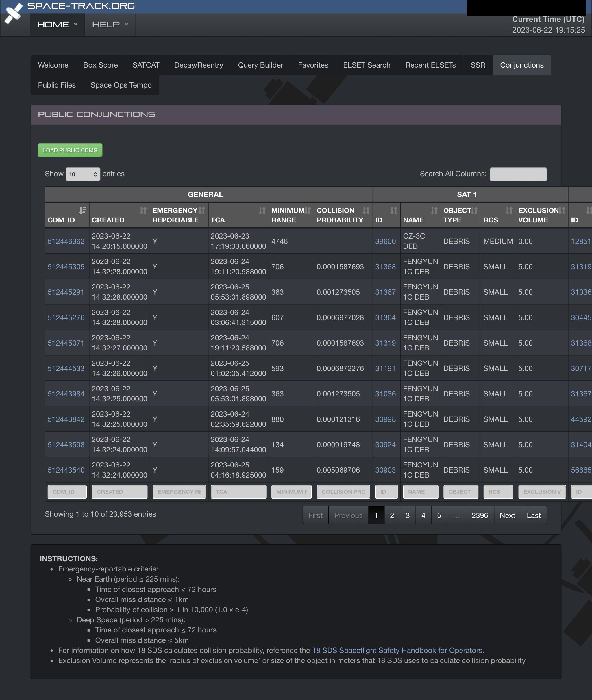Click LOAD PUBLIC CDMS button
Image resolution: width=592 pixels, height=700 pixels.
(70, 150)
